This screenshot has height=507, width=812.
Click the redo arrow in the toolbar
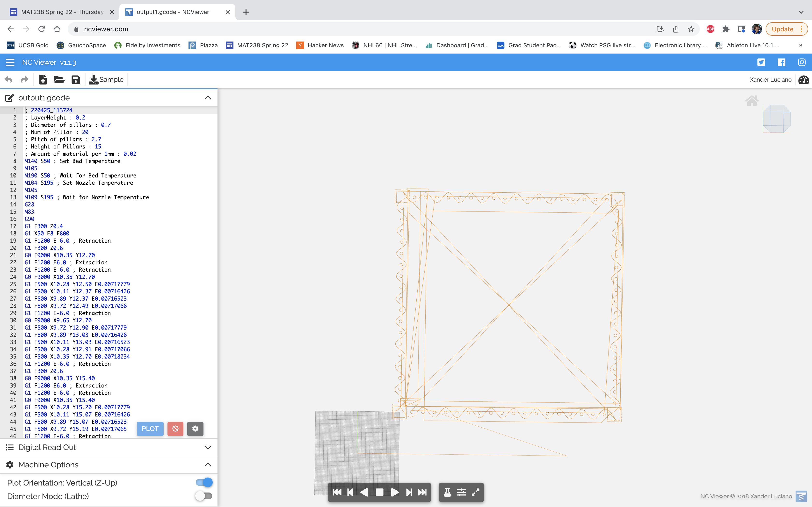point(24,79)
